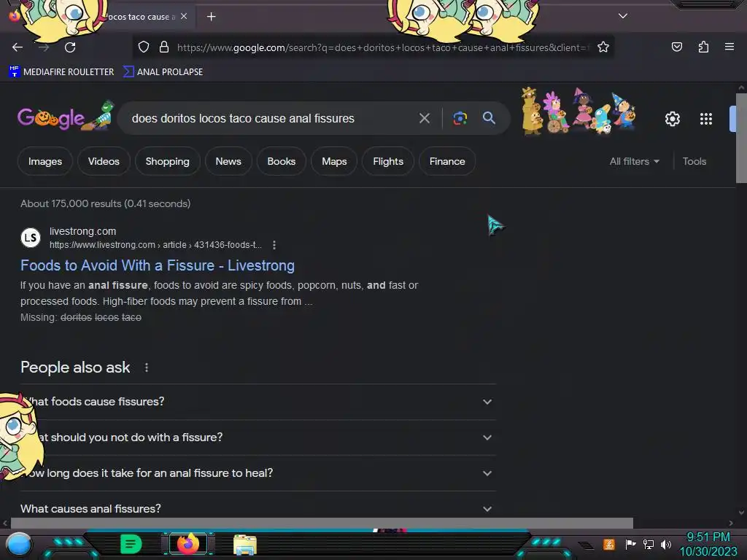
Task: Open the volume speaker tray icon
Action: [666, 544]
